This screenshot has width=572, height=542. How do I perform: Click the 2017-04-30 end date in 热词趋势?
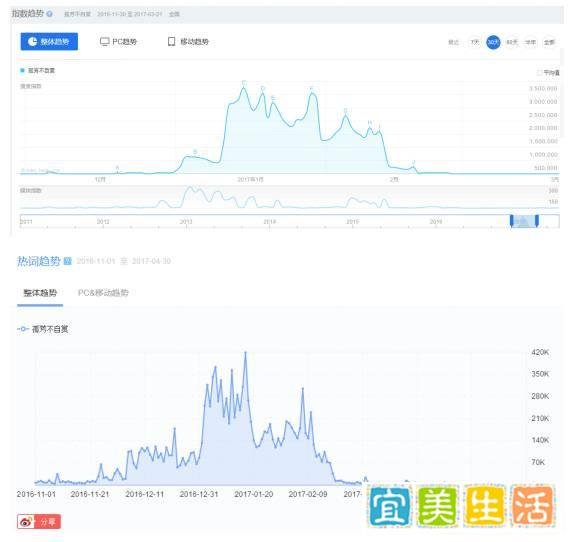pos(151,261)
